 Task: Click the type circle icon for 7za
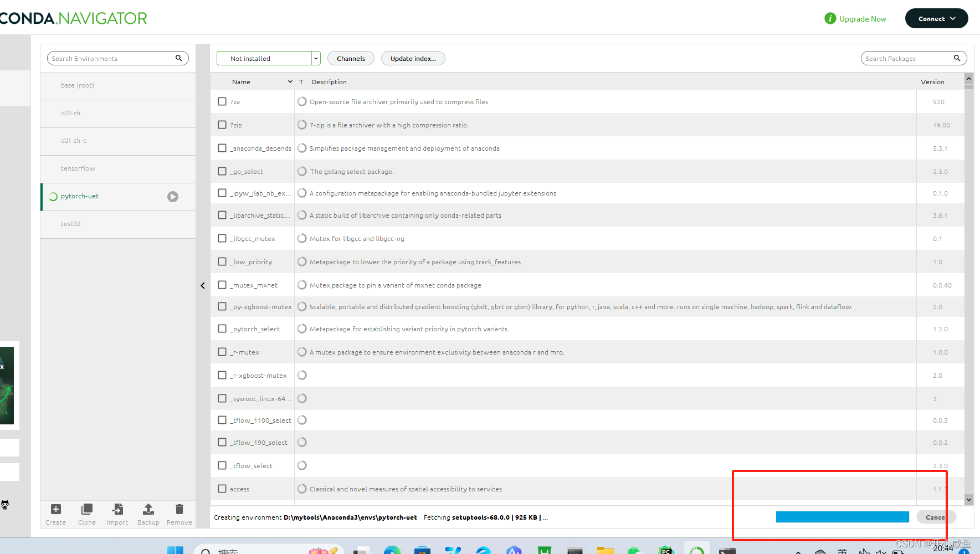coord(302,101)
